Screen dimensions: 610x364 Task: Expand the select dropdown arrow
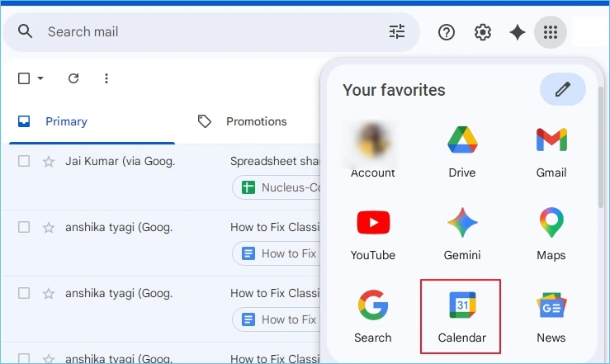[40, 78]
